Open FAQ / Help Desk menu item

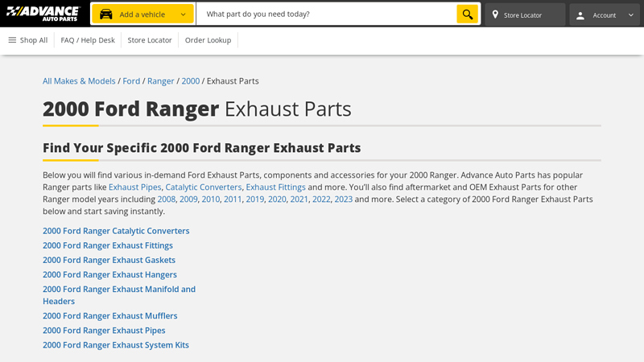point(88,40)
